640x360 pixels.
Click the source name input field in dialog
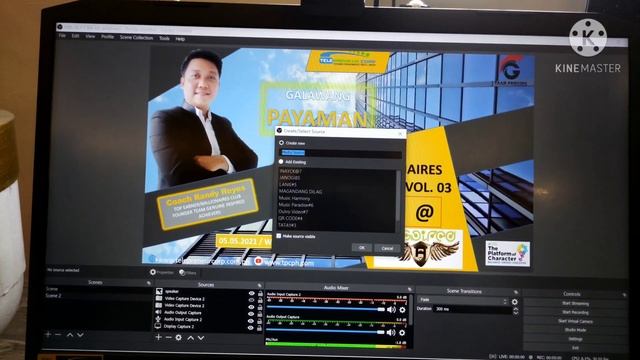(340, 153)
